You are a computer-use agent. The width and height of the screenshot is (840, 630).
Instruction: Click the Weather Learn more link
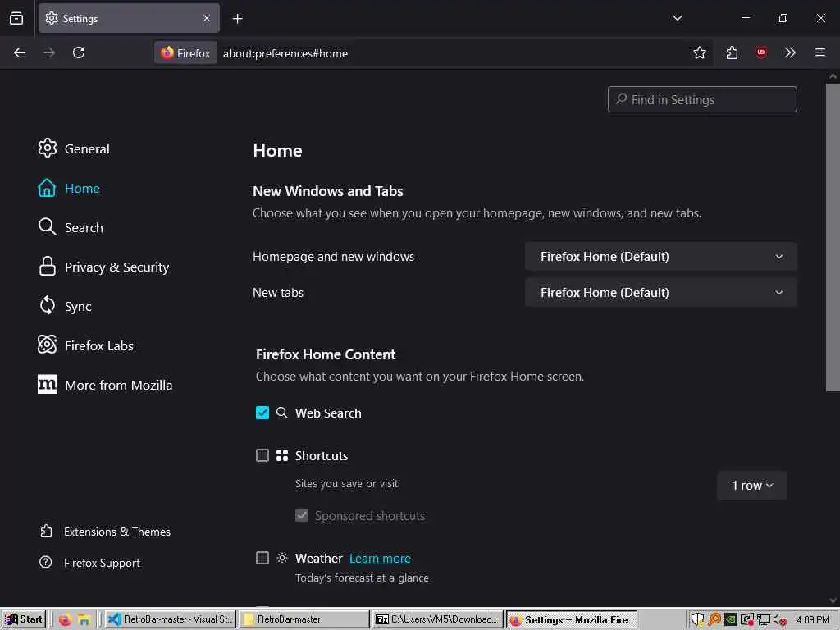(380, 558)
